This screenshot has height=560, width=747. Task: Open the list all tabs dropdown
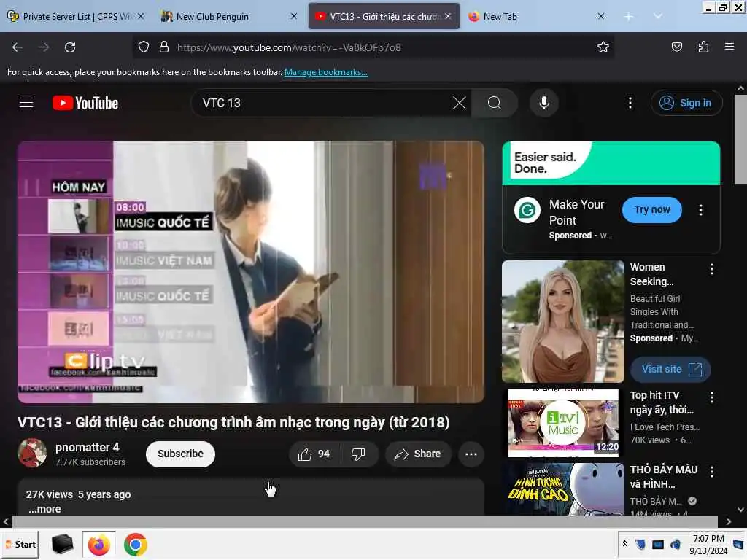657,16
